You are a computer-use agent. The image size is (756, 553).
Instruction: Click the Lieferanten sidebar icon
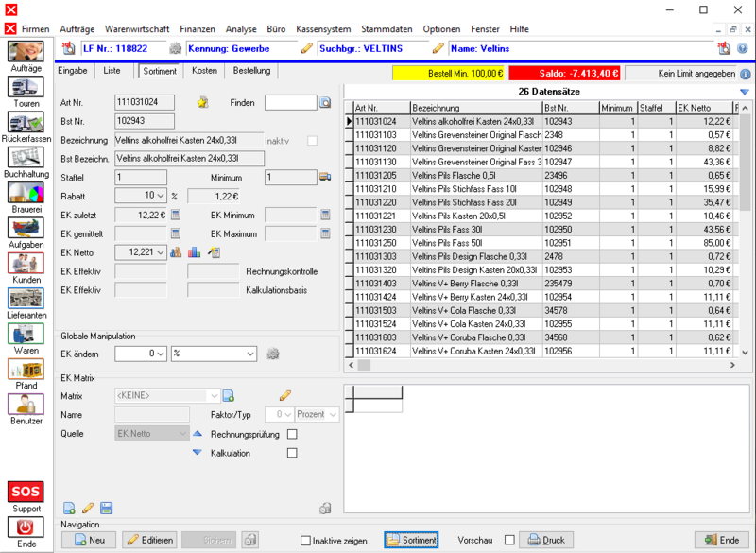pyautogui.click(x=26, y=302)
